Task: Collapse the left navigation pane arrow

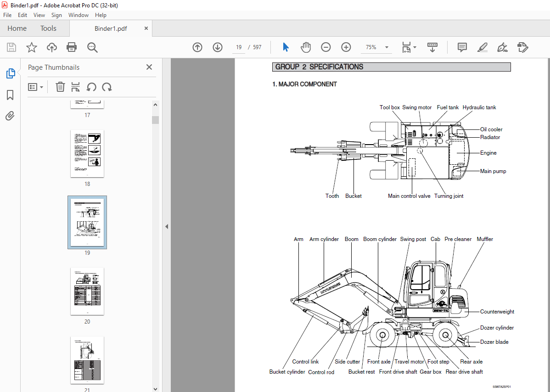Action: click(x=167, y=226)
